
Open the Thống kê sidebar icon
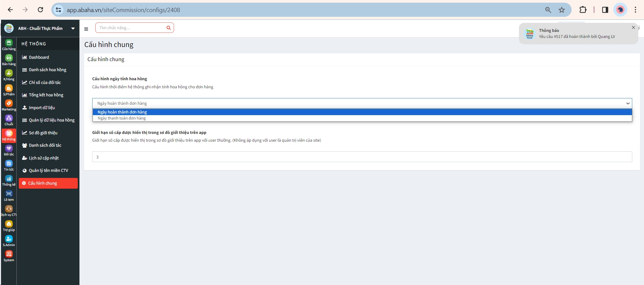[9, 180]
